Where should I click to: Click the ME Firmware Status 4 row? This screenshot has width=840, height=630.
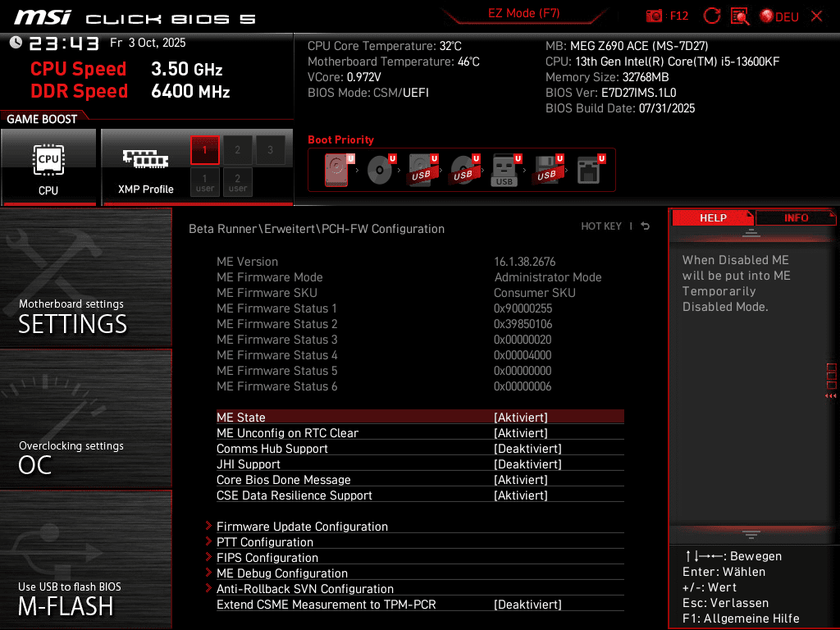tap(420, 354)
